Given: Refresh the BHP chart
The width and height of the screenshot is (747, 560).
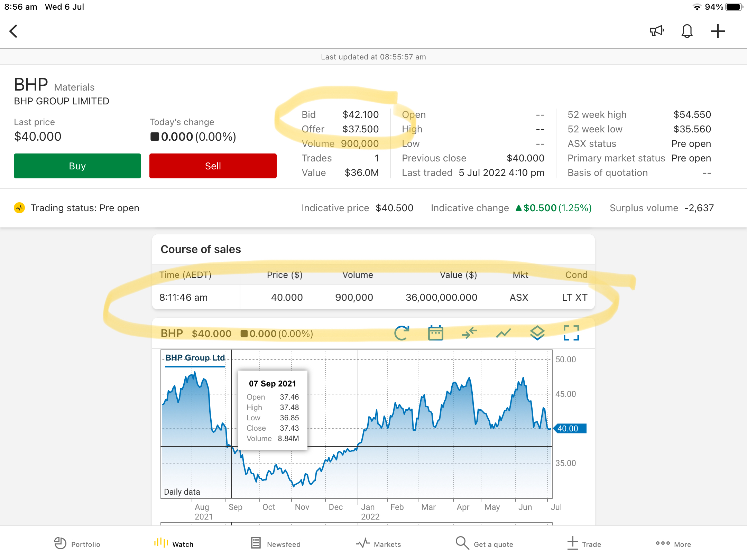Looking at the screenshot, I should (x=402, y=333).
